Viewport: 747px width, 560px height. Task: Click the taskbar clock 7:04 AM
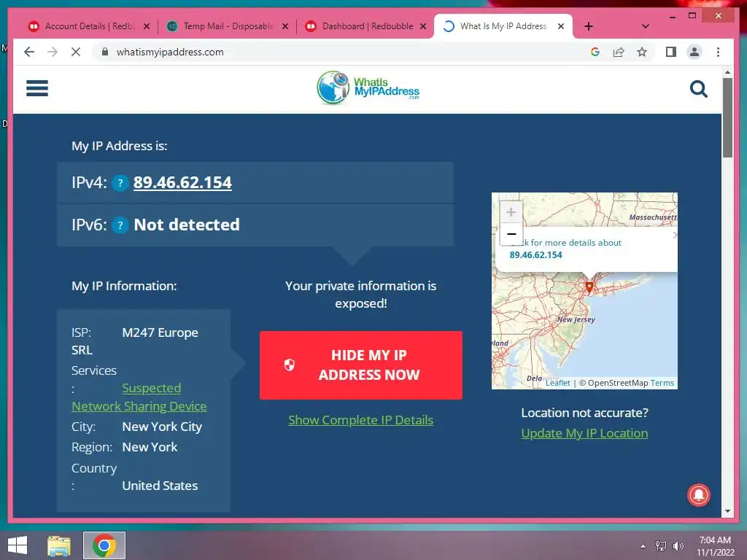point(715,540)
